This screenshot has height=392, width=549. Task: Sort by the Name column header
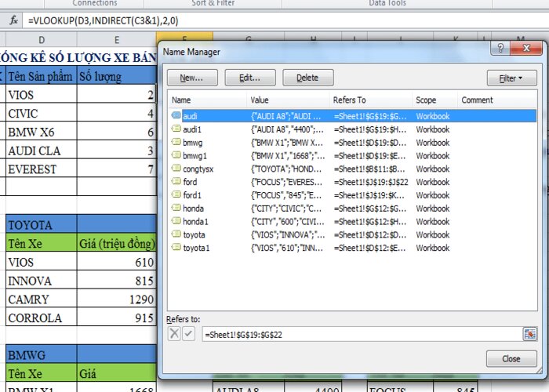(207, 100)
